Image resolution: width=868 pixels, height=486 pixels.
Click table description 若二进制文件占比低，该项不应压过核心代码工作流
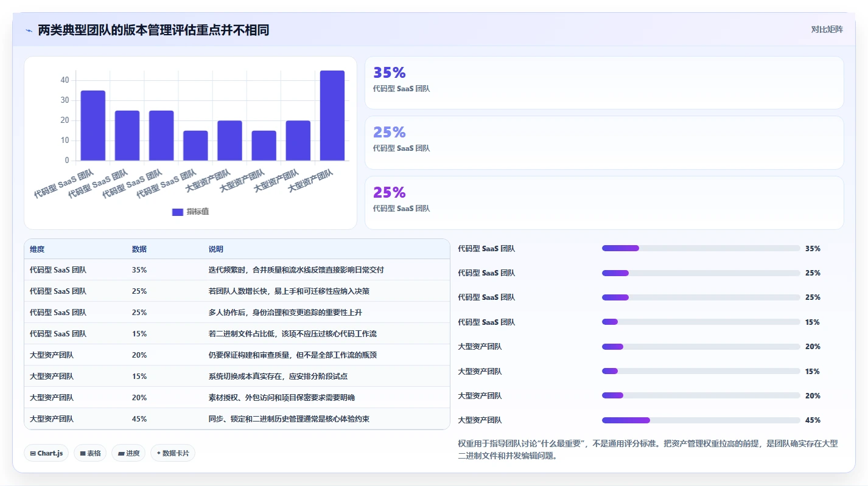pyautogui.click(x=293, y=334)
